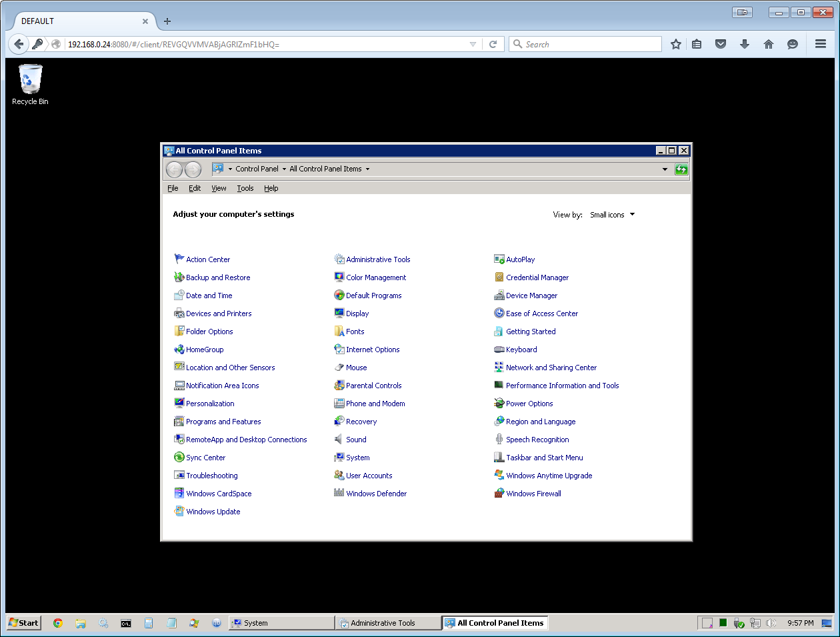Image resolution: width=840 pixels, height=637 pixels.
Task: Open a new Firefox tab
Action: point(167,21)
